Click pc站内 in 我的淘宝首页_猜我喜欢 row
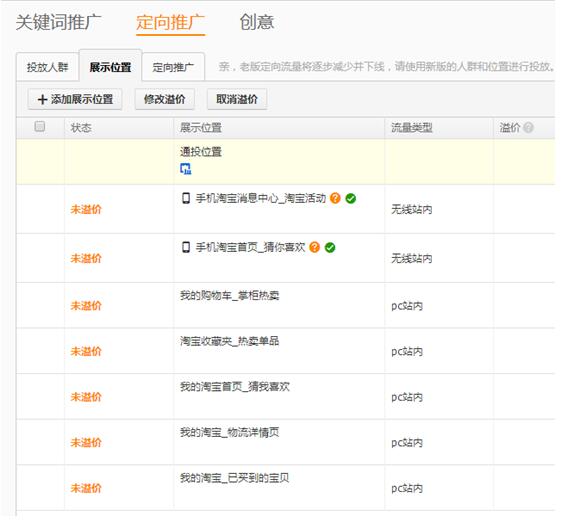The width and height of the screenshot is (573, 526). click(407, 397)
